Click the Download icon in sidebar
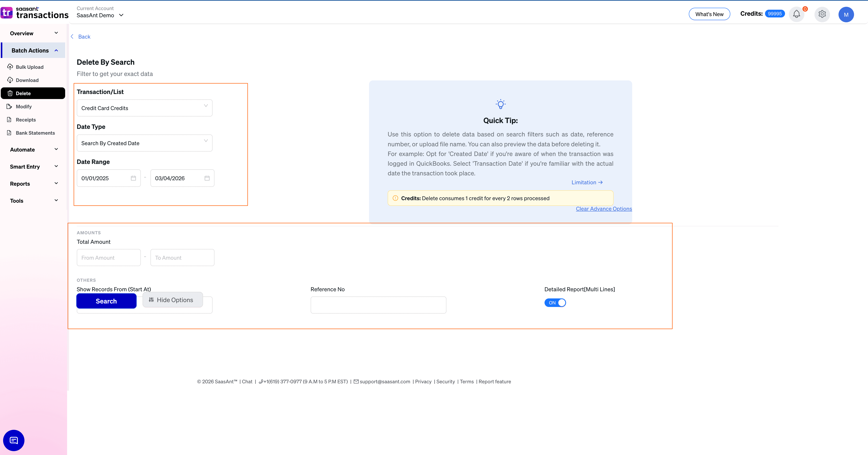Screen dimensions: 868x455 tap(10, 80)
